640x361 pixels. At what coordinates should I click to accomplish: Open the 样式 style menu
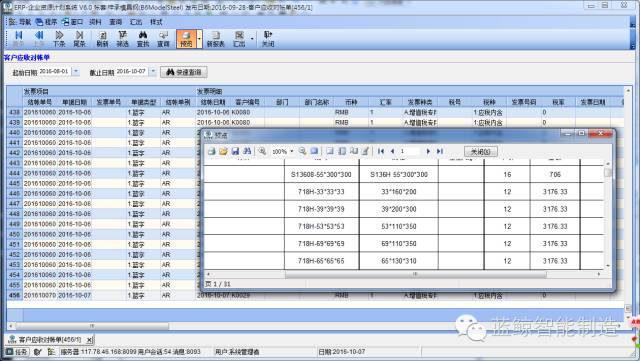tap(156, 22)
